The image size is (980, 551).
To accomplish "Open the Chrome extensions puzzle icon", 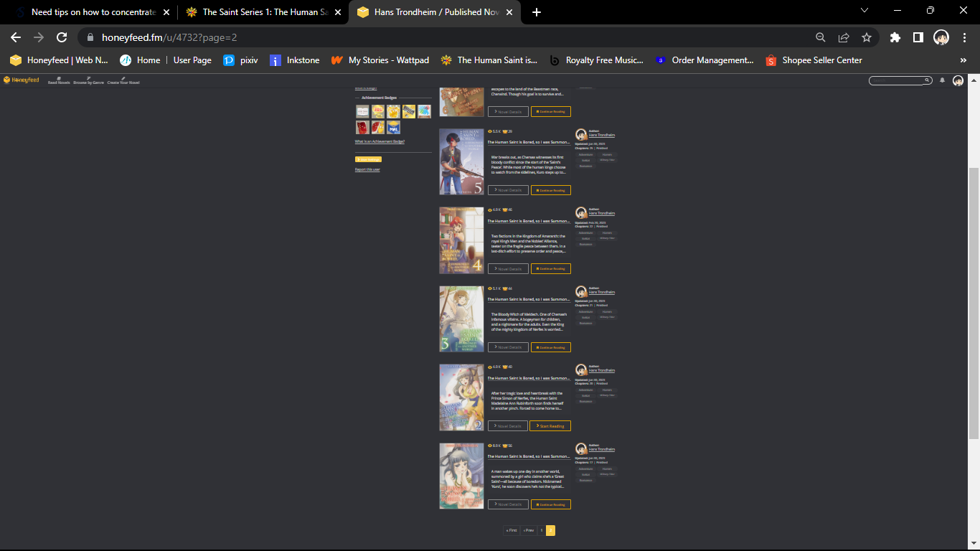I will coord(895,37).
